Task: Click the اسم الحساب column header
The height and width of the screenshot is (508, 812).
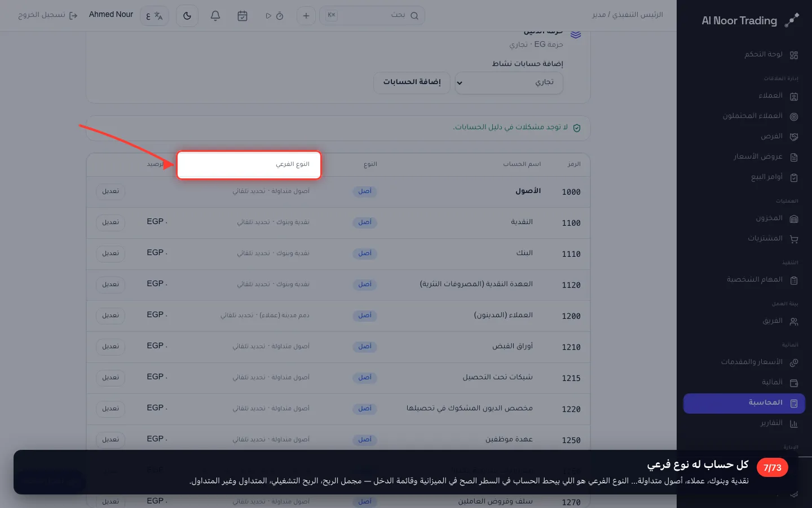Action: (x=522, y=164)
